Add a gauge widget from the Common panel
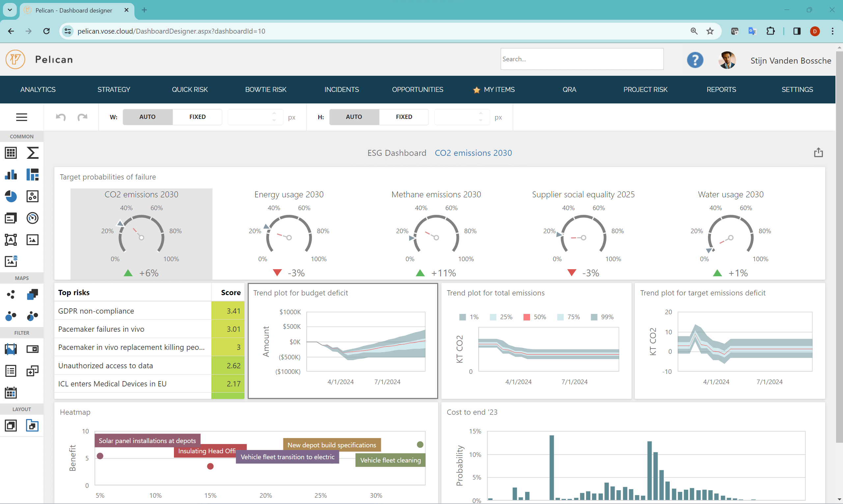This screenshot has height=504, width=843. click(33, 218)
